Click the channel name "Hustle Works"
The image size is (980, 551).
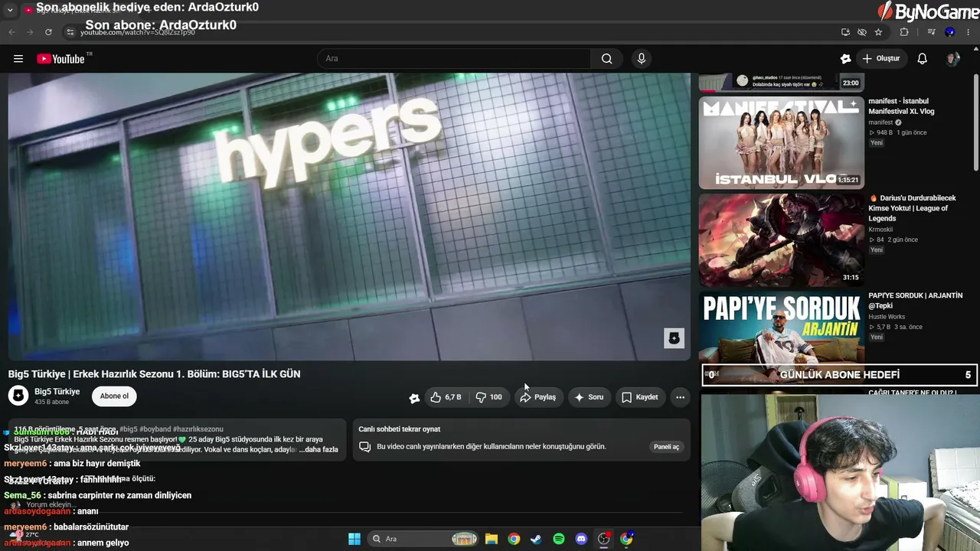coord(887,317)
